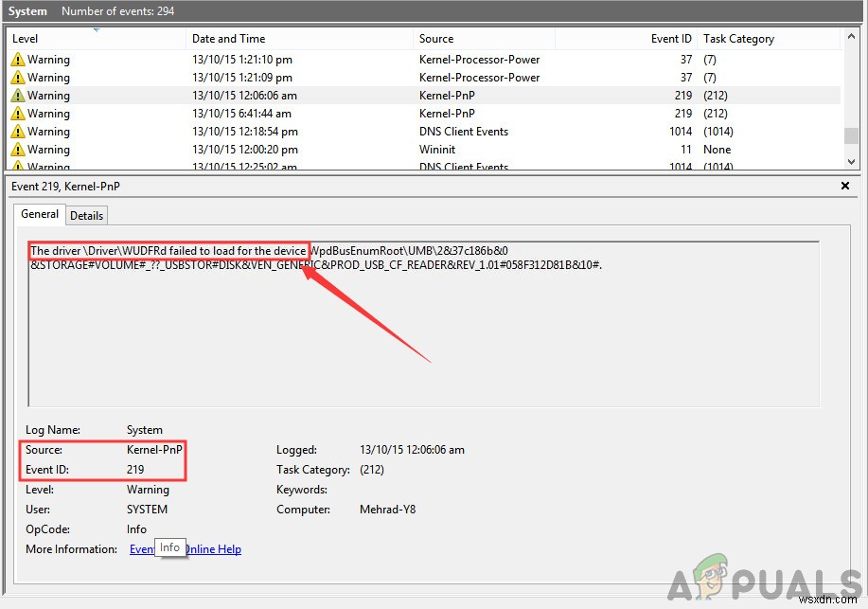Click Event ID value 219 in details
Image resolution: width=868 pixels, height=609 pixels.
pyautogui.click(x=135, y=470)
